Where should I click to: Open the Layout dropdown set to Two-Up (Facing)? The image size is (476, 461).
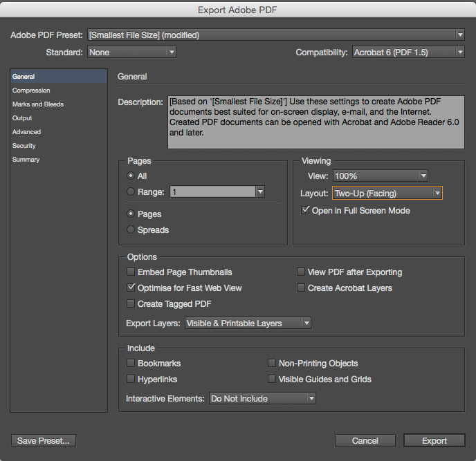pos(387,193)
